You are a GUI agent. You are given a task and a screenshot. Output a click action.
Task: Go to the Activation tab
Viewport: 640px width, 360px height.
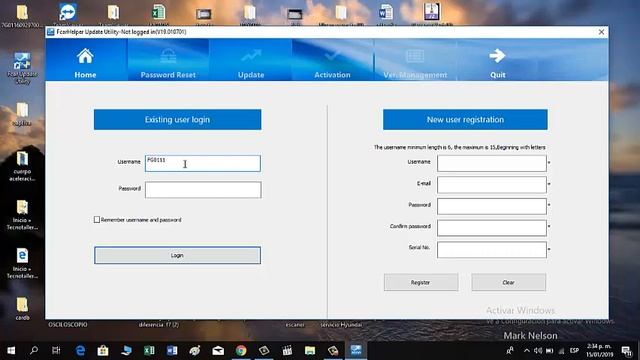click(332, 60)
